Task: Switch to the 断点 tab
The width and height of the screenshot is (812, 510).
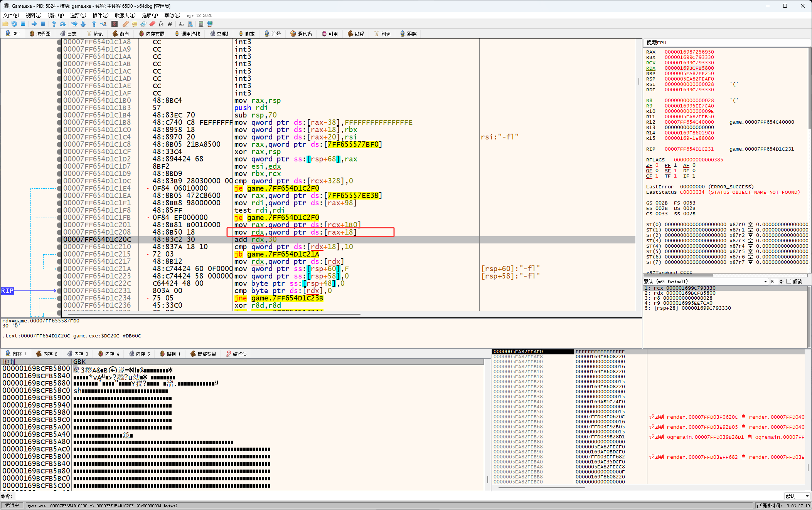Action: 121,34
